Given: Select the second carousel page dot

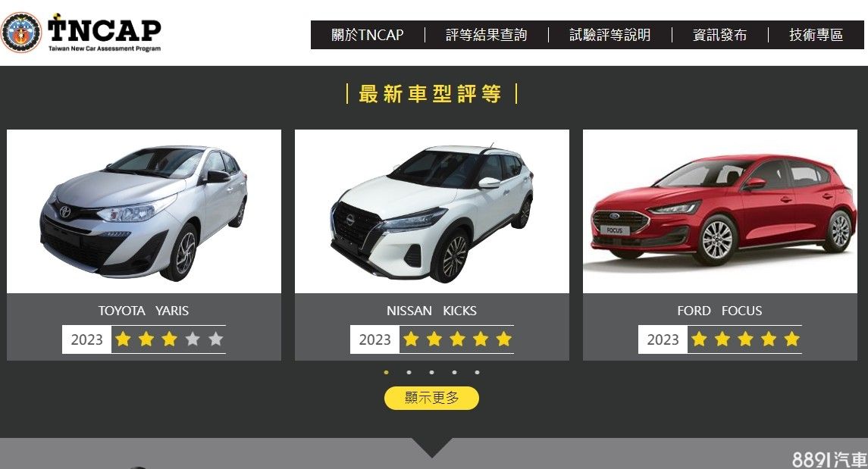Looking at the screenshot, I should tap(409, 372).
